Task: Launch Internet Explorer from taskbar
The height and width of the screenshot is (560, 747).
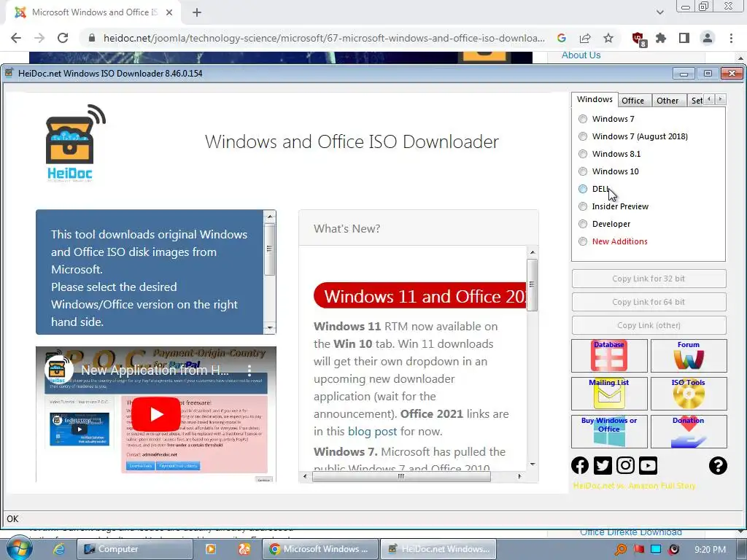Action: coord(59,549)
